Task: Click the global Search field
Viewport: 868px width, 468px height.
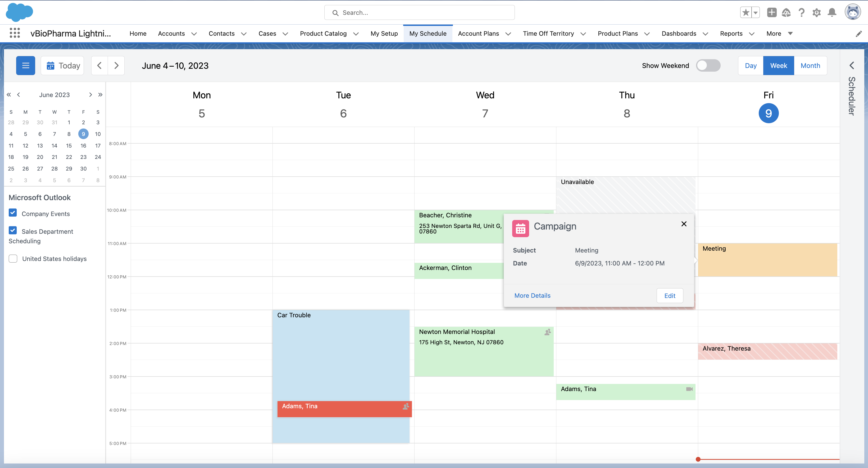Action: [x=419, y=13]
